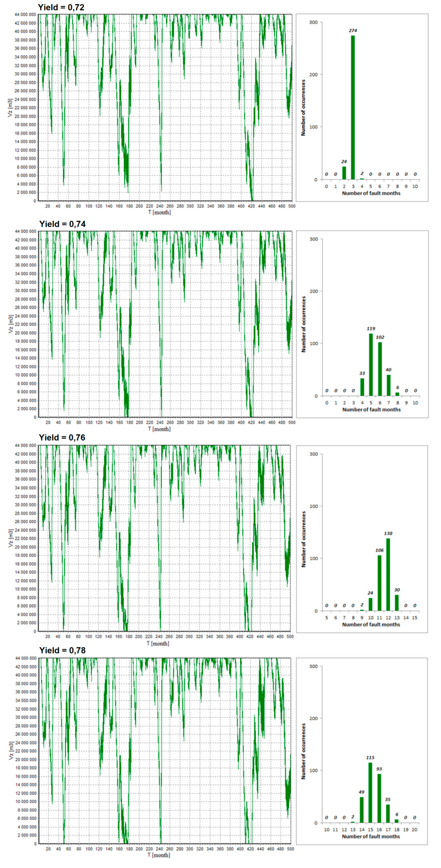Click the 'Yield = 0,76' chart title
This screenshot has height=868, width=441.
point(62,437)
